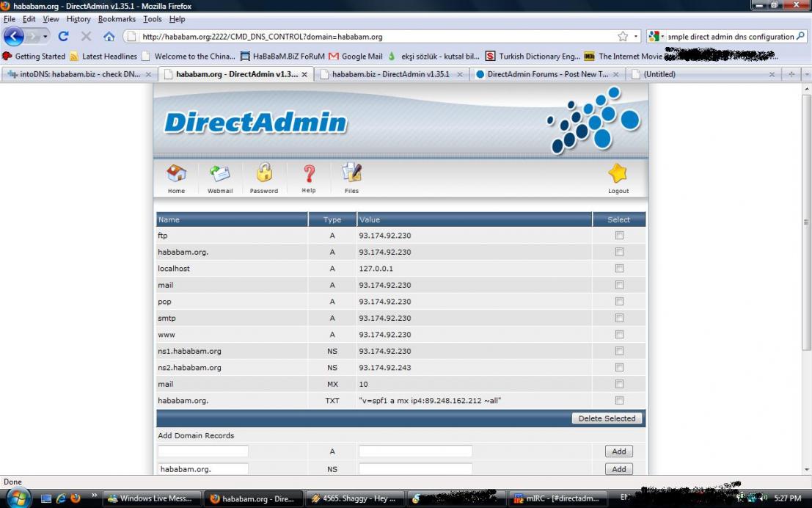This screenshot has width=812, height=508.
Task: Open the DirectAdmin Home icon
Action: coord(176,174)
